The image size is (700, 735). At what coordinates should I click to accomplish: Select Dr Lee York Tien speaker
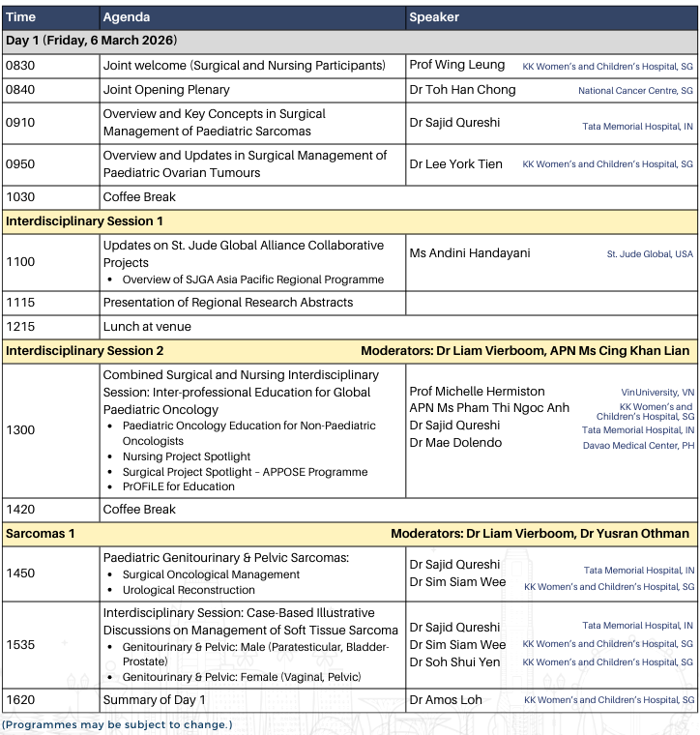click(x=455, y=164)
